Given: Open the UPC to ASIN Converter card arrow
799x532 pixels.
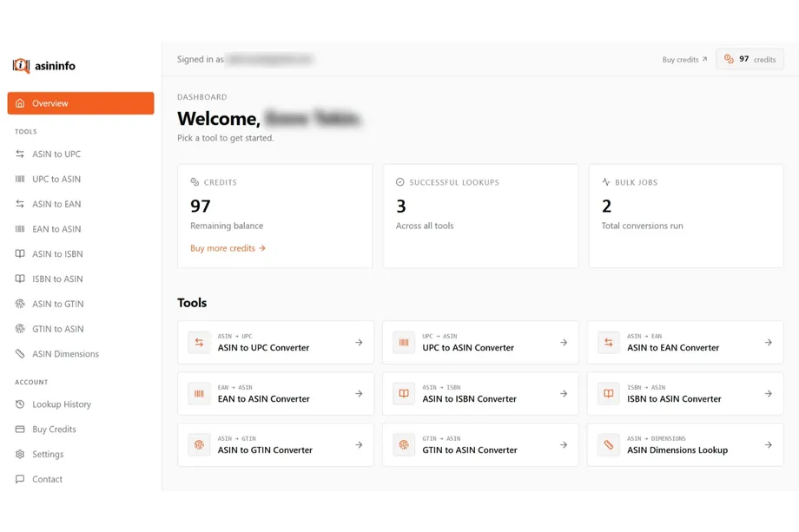Looking at the screenshot, I should [564, 343].
